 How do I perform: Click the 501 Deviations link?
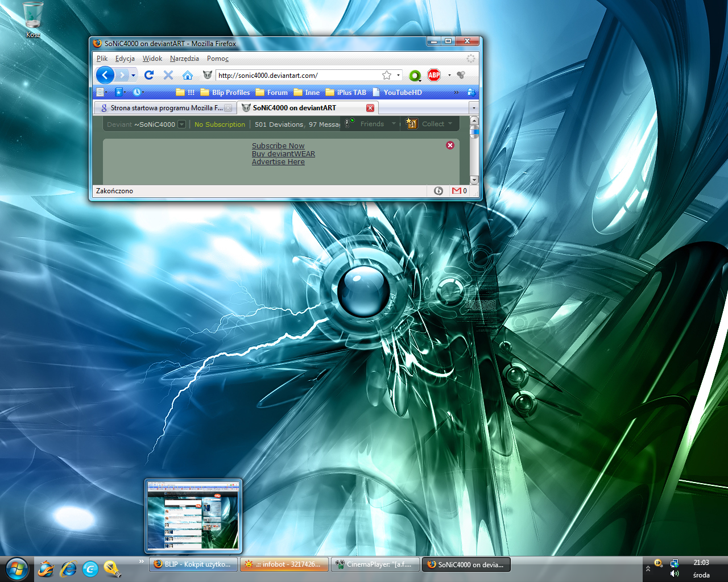(279, 124)
